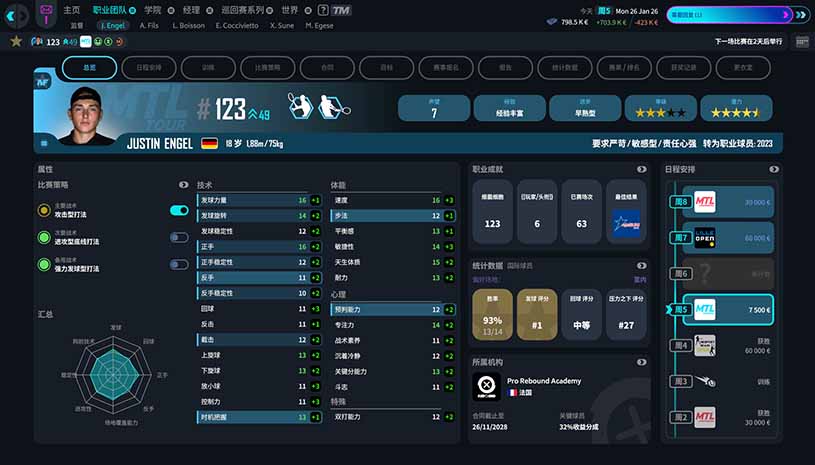The height and width of the screenshot is (465, 815).
Task: Click the singles tennis player hexagon icon
Action: coord(300,106)
